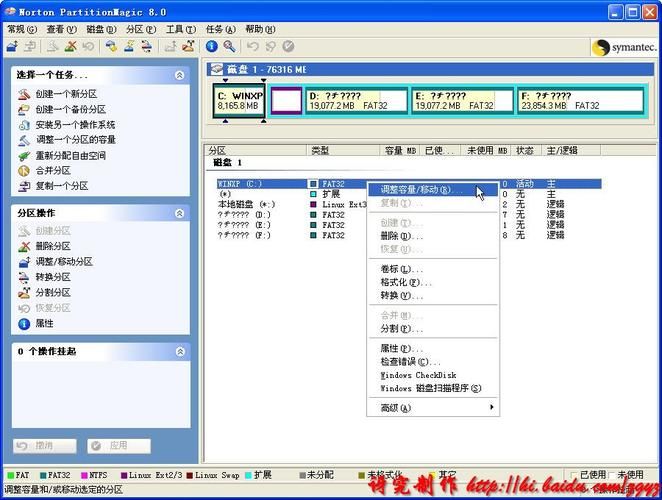Click the disk icon in 磁盘 1 header

(x=217, y=69)
